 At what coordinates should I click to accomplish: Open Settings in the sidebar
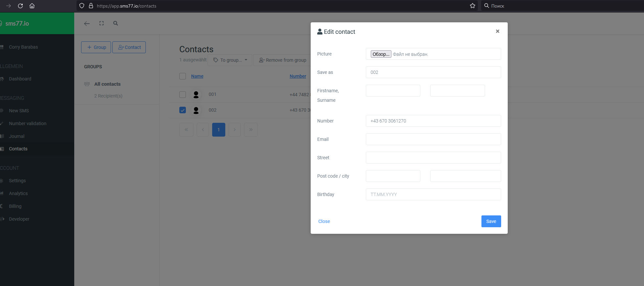[17, 181]
